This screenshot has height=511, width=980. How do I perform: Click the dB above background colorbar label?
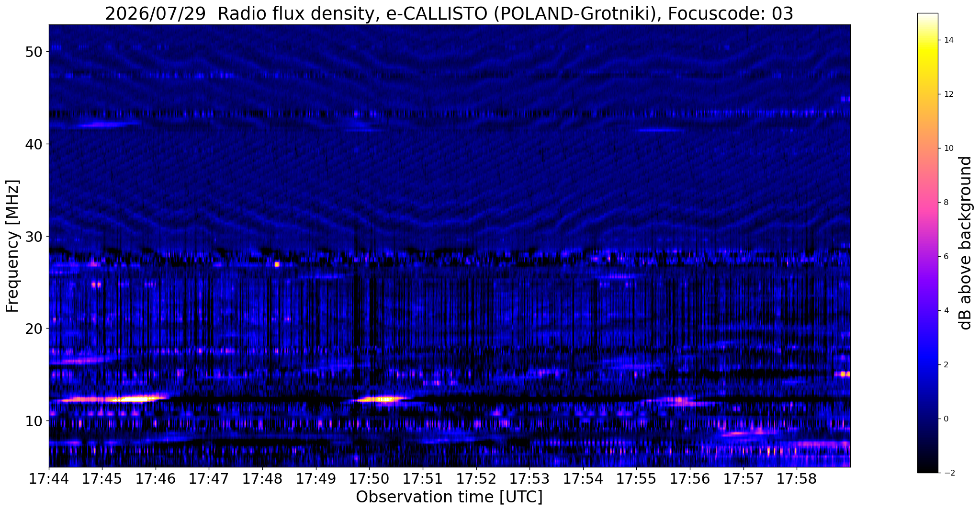point(965,243)
